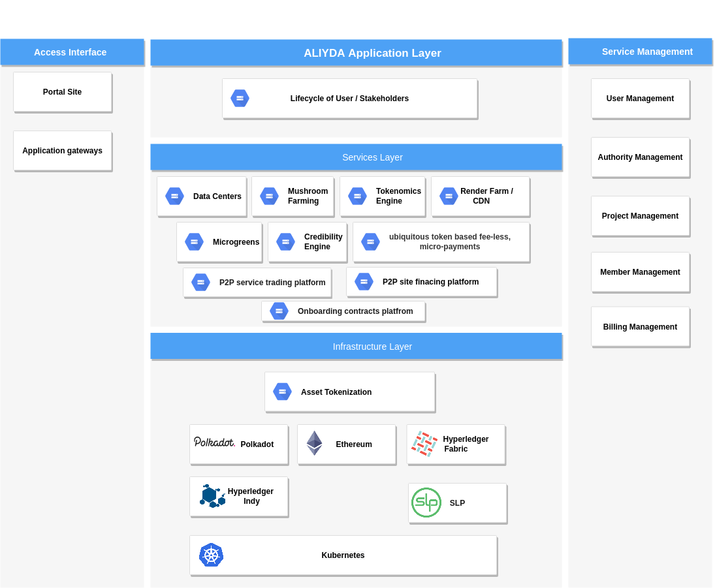Click the Application gateways box
The image size is (715, 588).
point(63,151)
